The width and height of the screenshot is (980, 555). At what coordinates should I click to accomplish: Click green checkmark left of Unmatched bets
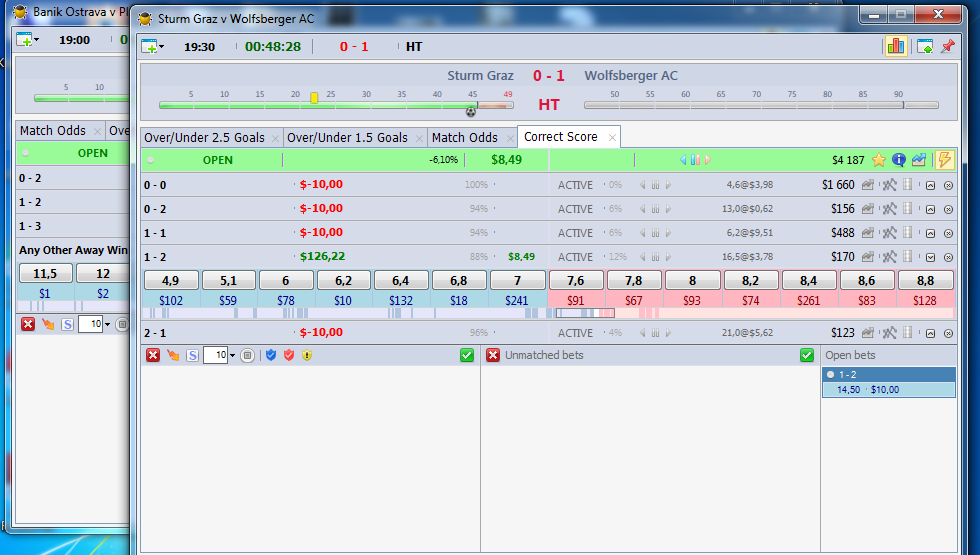467,355
